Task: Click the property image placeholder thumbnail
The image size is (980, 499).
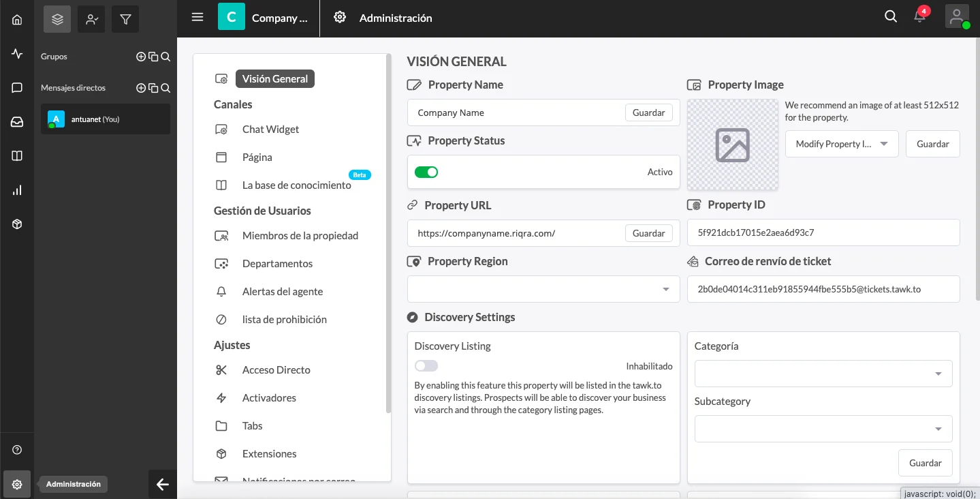Action: point(733,145)
